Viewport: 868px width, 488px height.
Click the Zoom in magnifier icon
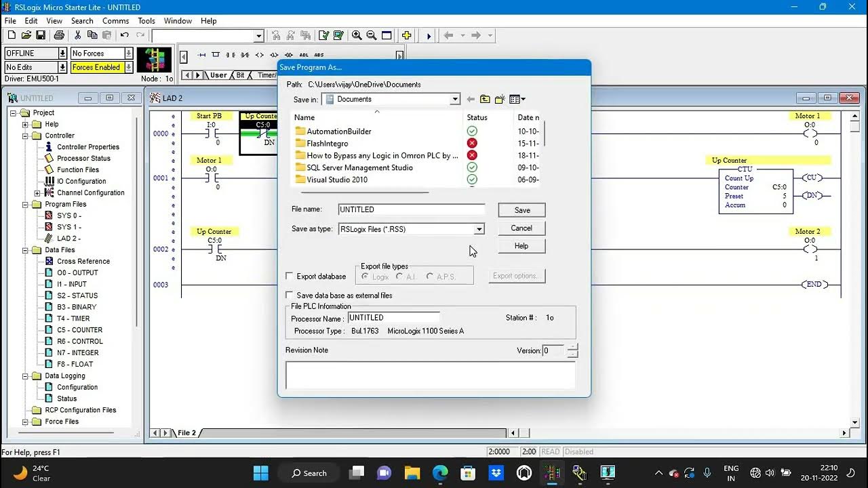click(x=357, y=35)
